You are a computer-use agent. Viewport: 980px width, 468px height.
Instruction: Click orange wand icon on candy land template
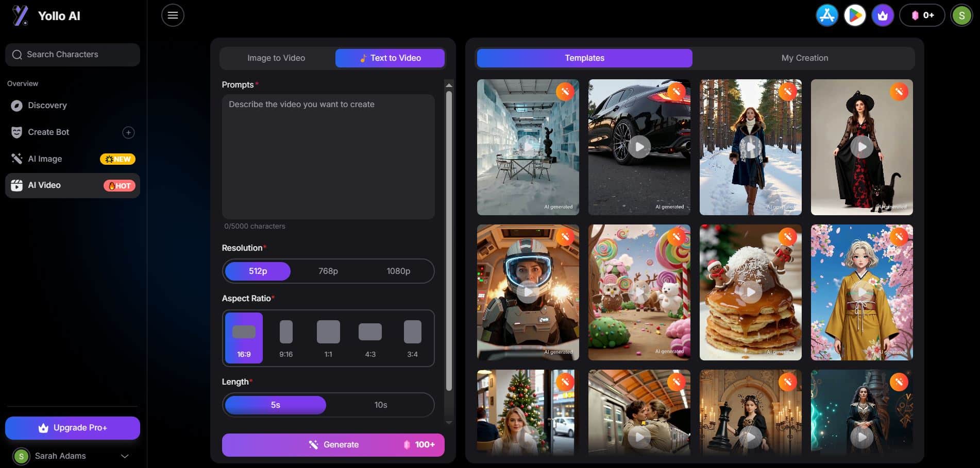pyautogui.click(x=677, y=237)
